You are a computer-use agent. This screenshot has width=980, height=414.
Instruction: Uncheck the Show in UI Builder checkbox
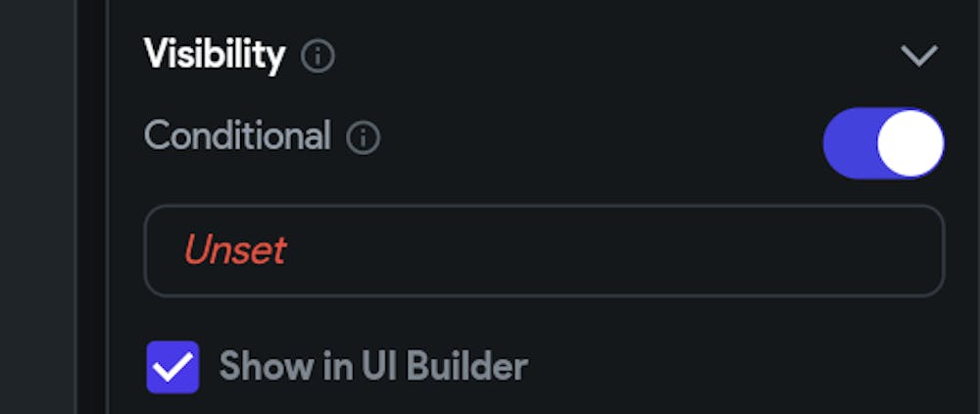pyautogui.click(x=172, y=367)
